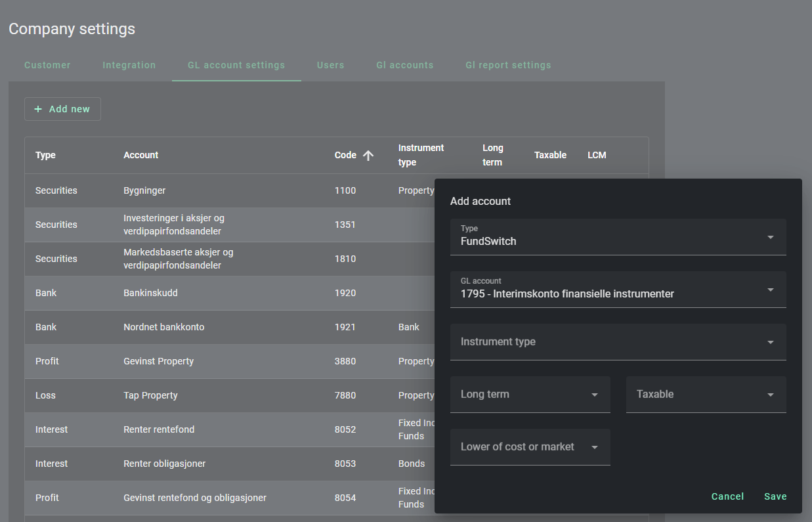
Task: Select the Bygninger account row
Action: coord(144,190)
